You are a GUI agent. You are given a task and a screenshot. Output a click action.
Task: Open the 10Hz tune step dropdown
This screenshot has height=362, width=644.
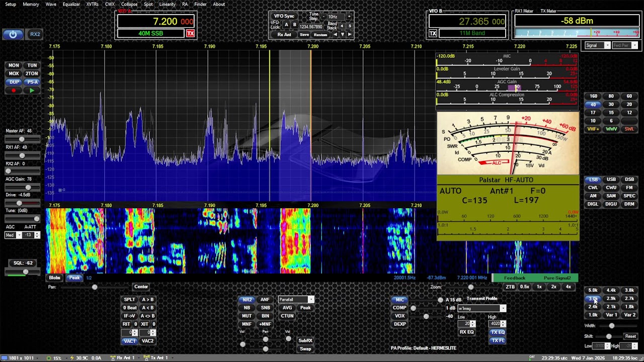point(337,17)
